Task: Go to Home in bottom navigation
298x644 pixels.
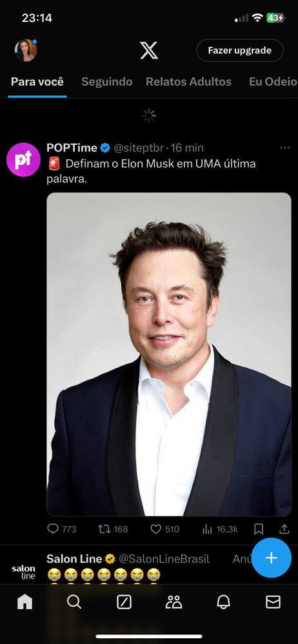Action: coord(25,602)
